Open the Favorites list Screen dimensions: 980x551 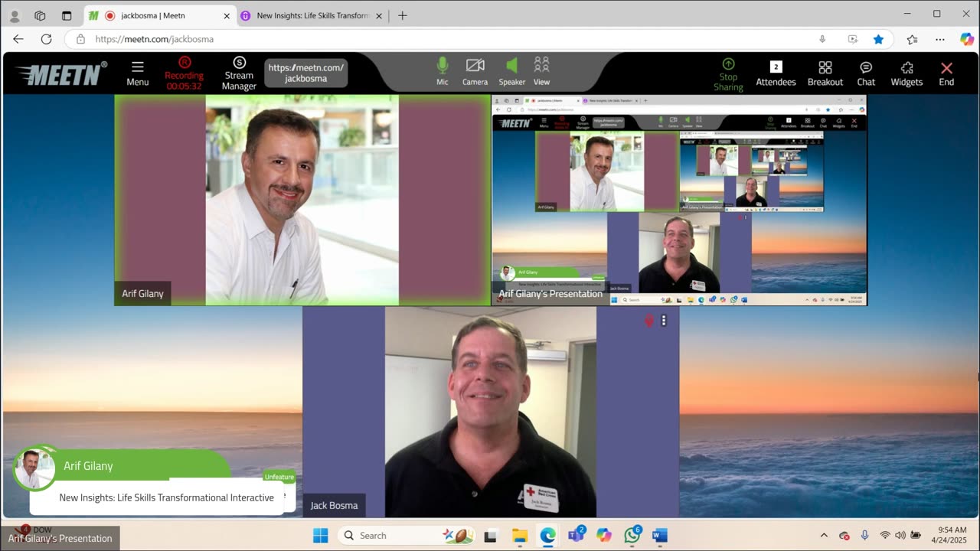click(x=912, y=39)
